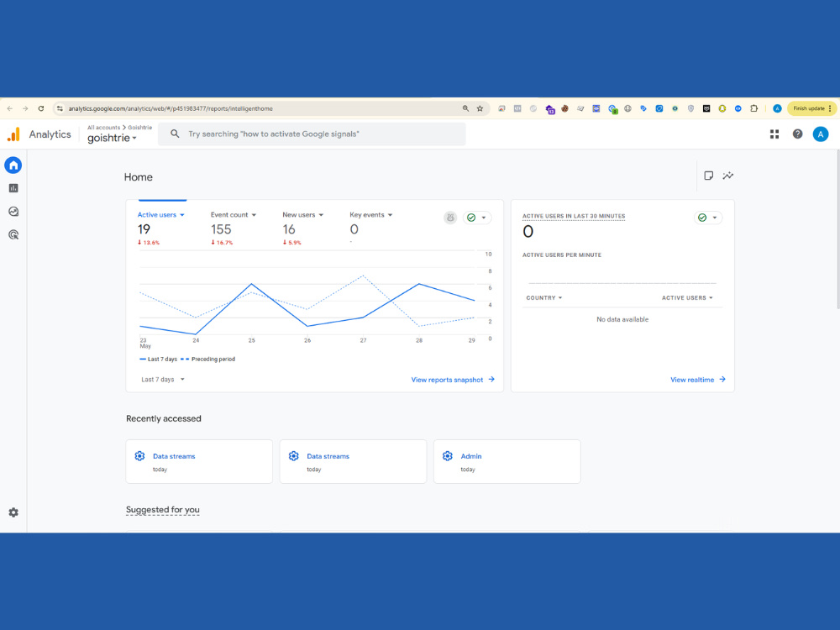The width and height of the screenshot is (840, 630).
Task: Open the Insights sparkline icon
Action: pos(728,176)
